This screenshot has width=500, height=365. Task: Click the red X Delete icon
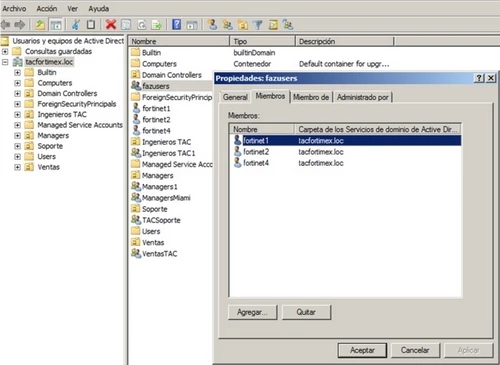(111, 24)
